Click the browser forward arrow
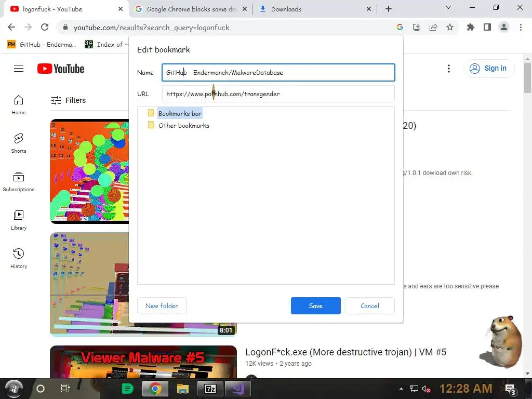 [28, 27]
